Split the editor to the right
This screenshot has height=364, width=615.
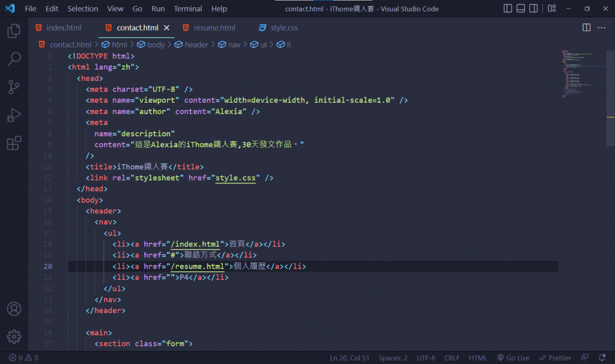586,28
